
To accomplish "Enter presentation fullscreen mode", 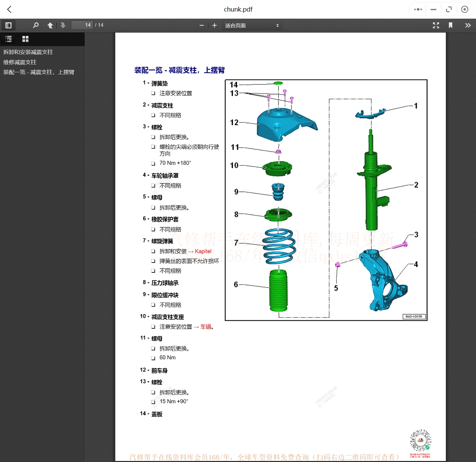I will pyautogui.click(x=436, y=25).
